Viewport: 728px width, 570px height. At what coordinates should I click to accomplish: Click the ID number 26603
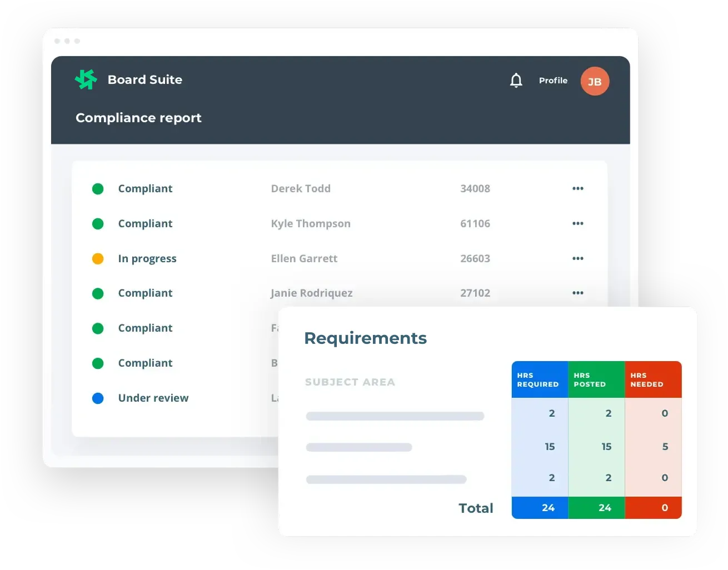tap(475, 258)
